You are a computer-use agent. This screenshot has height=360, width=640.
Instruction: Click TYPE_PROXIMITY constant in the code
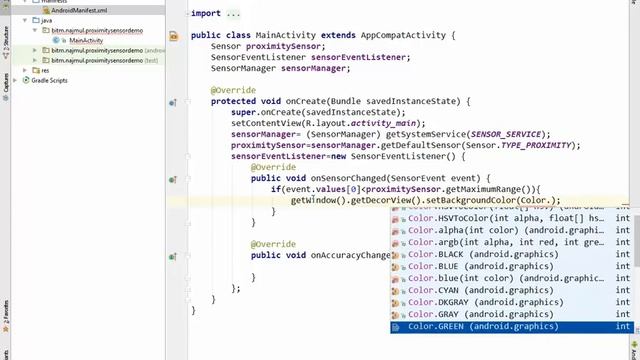pos(536,145)
